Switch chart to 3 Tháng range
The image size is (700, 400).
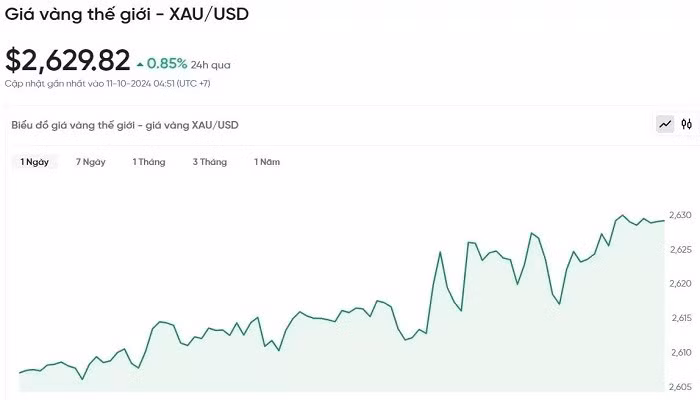pyautogui.click(x=210, y=162)
